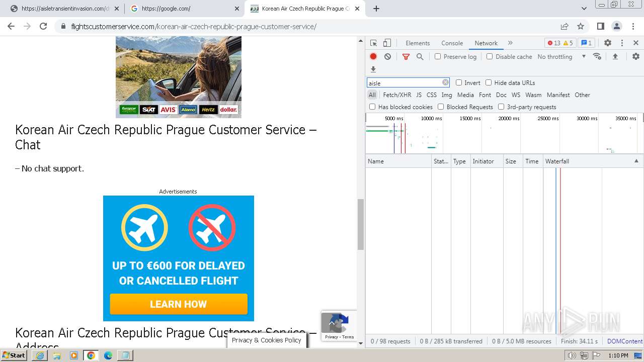The image size is (644, 362).
Task: Filter requests by Doc
Action: pos(501,95)
